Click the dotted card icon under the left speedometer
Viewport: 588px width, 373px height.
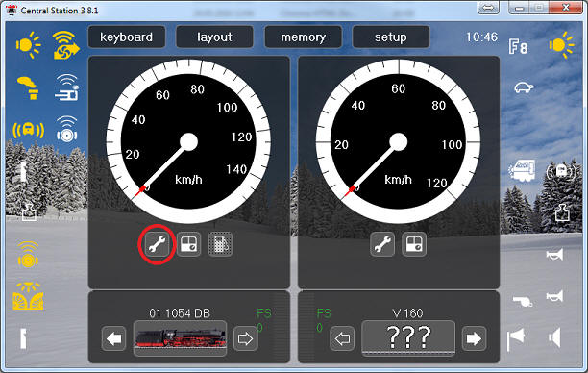pos(220,244)
